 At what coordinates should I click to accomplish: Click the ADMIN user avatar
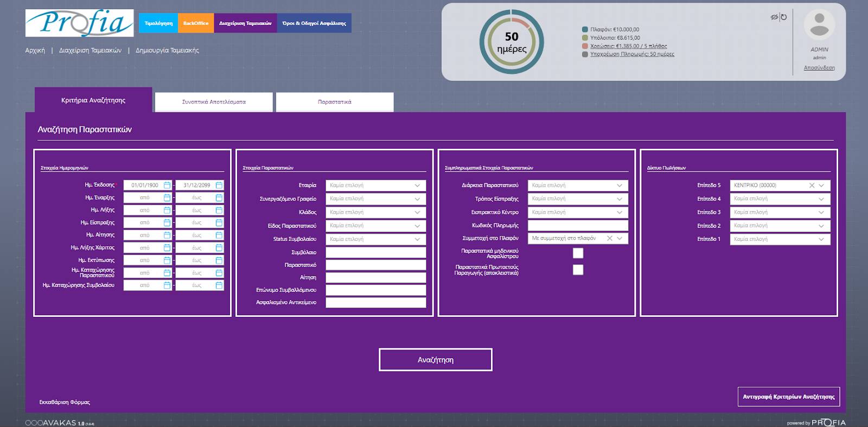pos(819,25)
